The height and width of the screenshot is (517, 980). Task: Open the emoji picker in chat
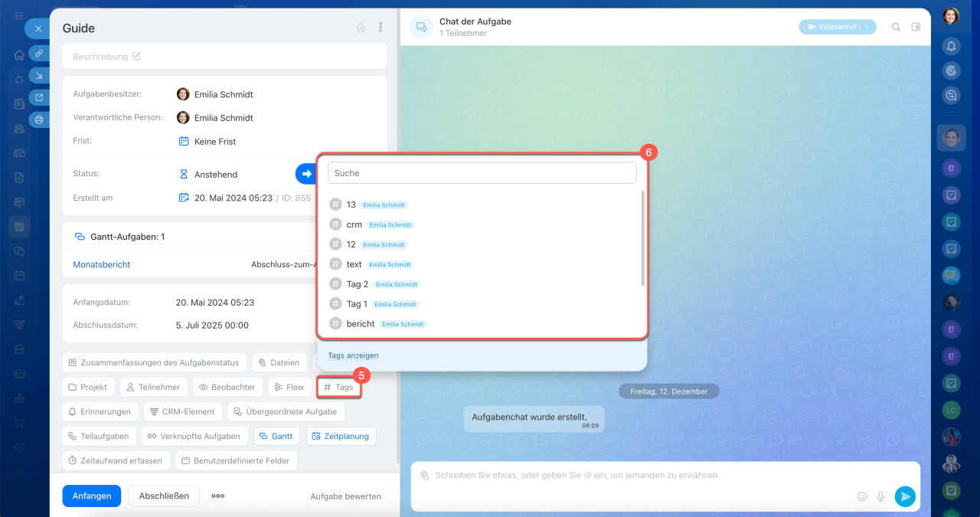point(862,496)
